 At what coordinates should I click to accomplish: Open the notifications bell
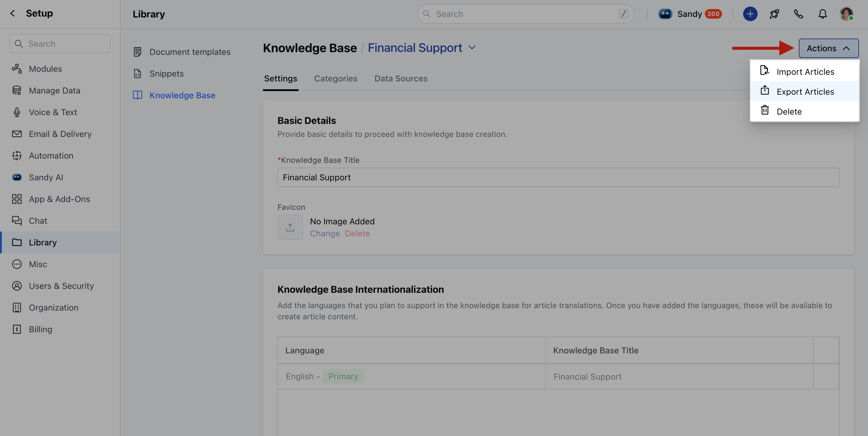click(x=822, y=14)
